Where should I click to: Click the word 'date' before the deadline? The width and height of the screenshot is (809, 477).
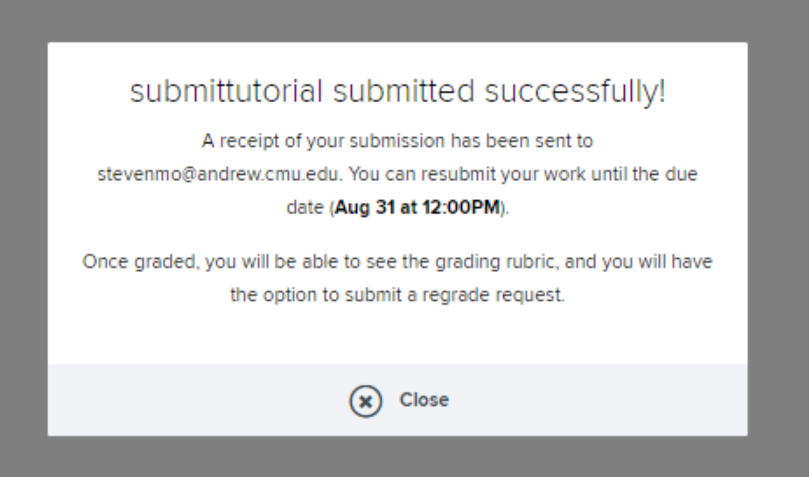coord(304,207)
